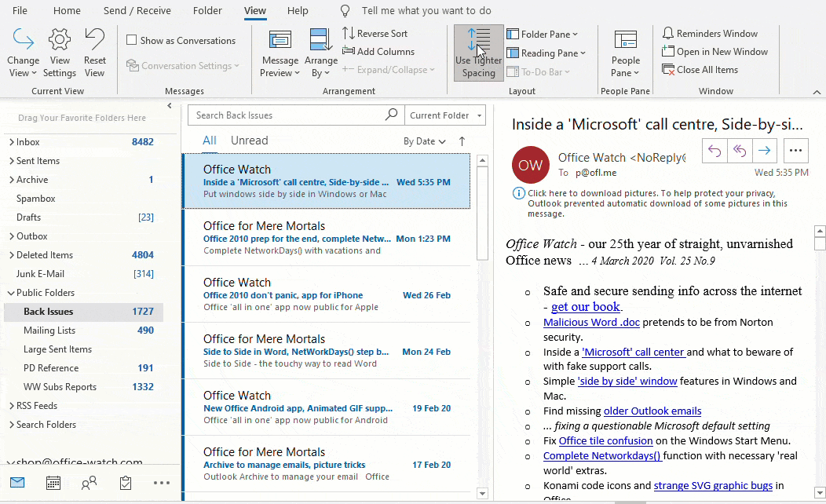The width and height of the screenshot is (826, 504).
Task: Switch message filter to Unread
Action: (249, 141)
